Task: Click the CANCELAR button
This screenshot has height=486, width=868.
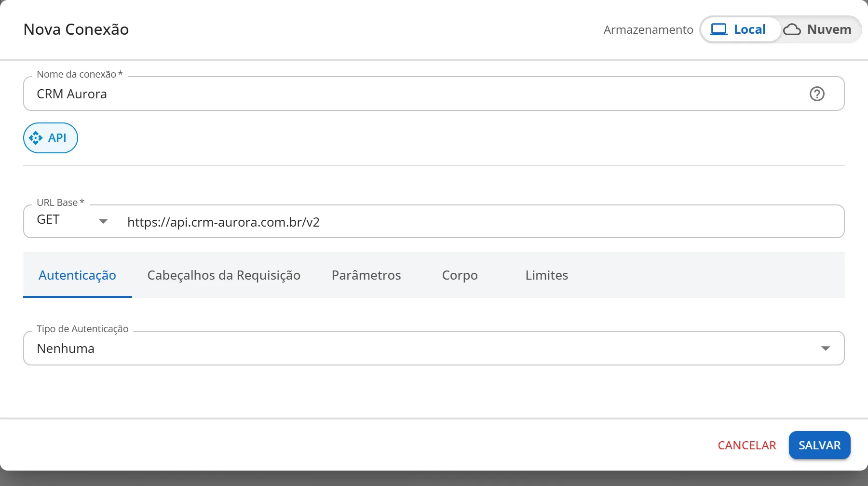Action: [746, 445]
